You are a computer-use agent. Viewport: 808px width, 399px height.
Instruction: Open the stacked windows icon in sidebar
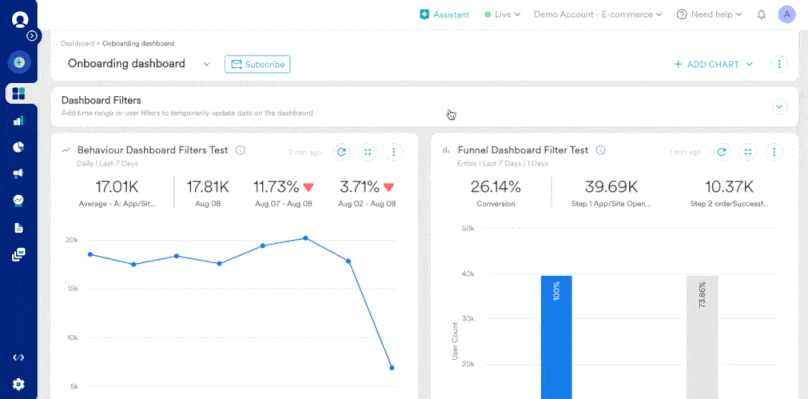pos(19,254)
